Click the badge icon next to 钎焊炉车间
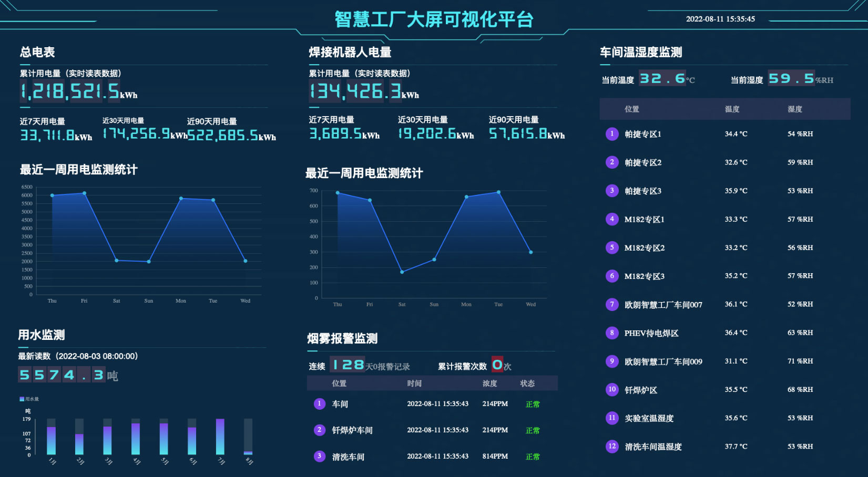Image resolution: width=868 pixels, height=477 pixels. [320, 430]
